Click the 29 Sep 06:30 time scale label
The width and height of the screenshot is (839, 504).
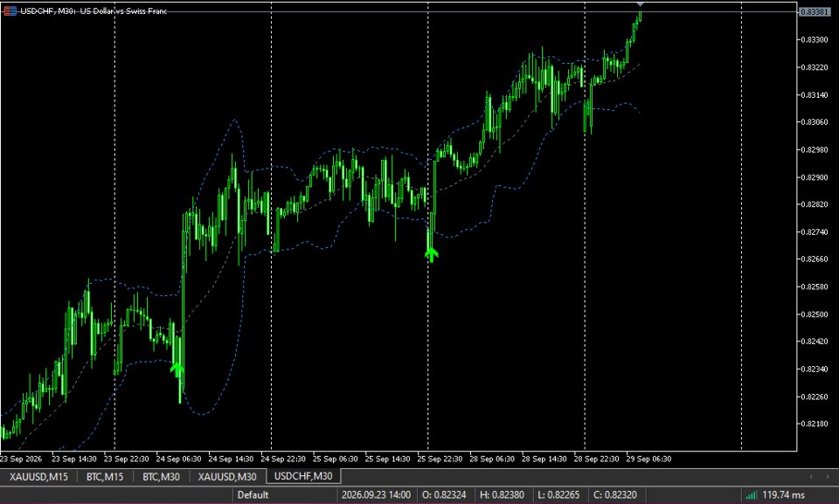pyautogui.click(x=649, y=459)
